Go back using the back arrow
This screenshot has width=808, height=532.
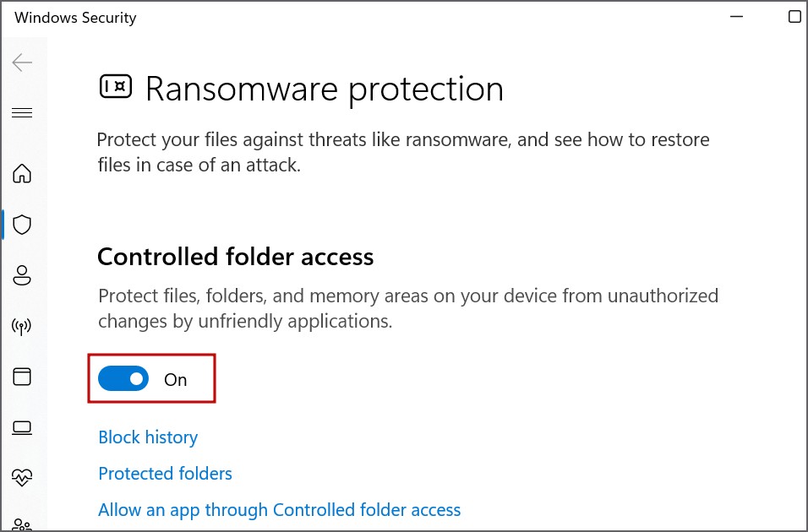(22, 62)
